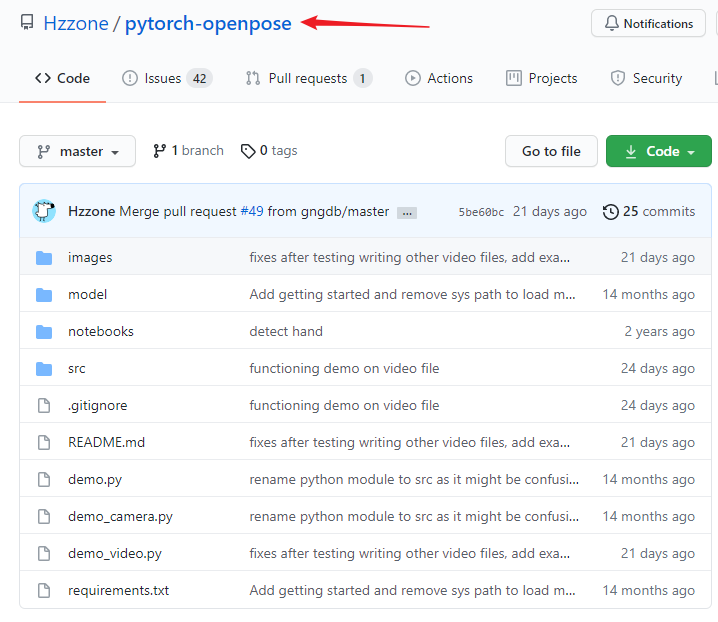Open demo_video.py row commit message

(410, 554)
